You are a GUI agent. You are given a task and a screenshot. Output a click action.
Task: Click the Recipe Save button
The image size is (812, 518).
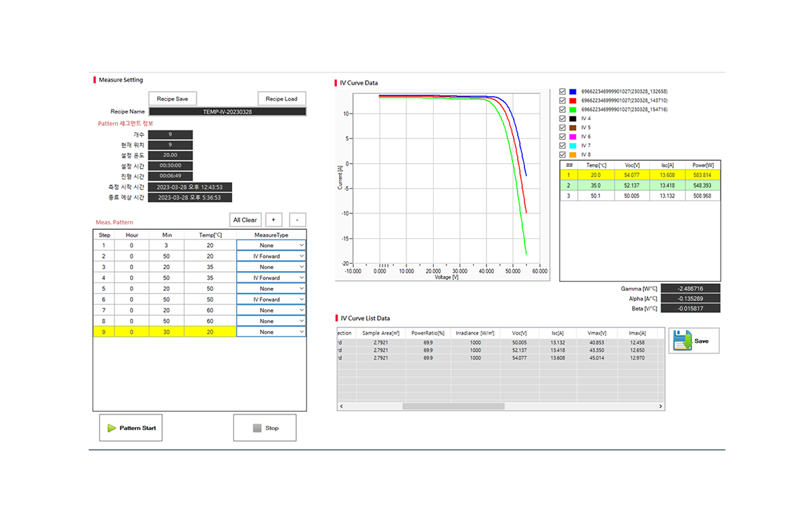(x=173, y=99)
